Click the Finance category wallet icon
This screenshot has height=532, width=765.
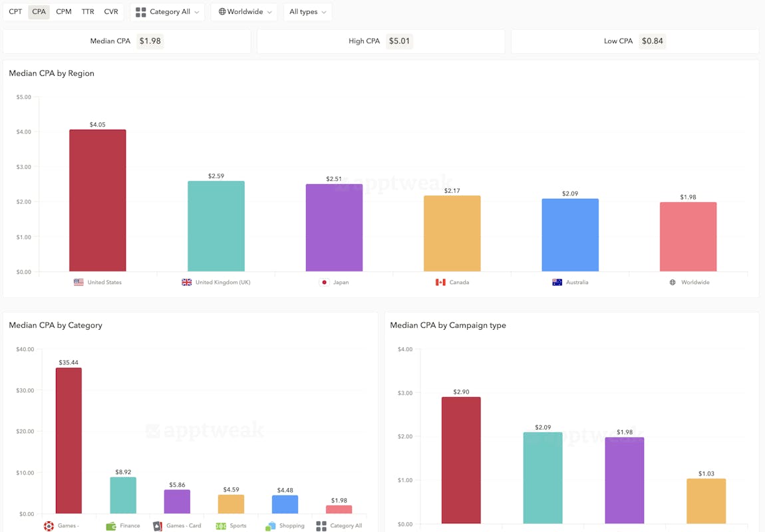(111, 526)
